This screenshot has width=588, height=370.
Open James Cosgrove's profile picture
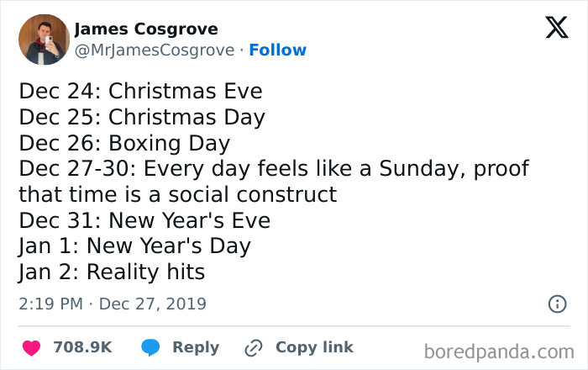[43, 40]
